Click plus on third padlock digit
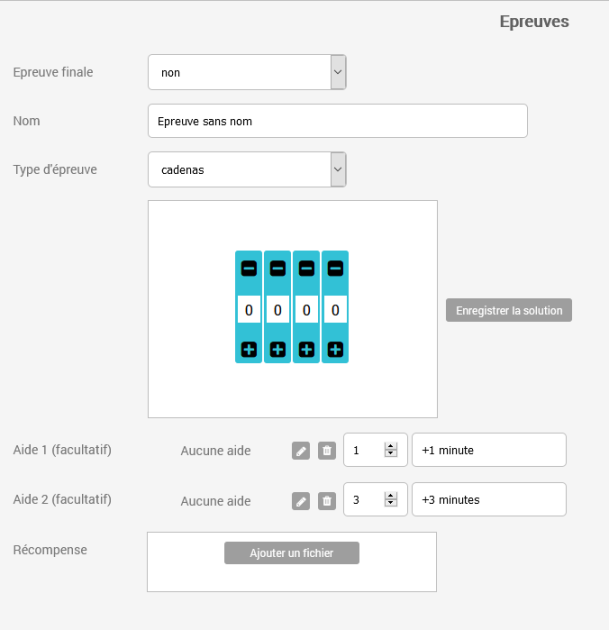 pyautogui.click(x=307, y=349)
